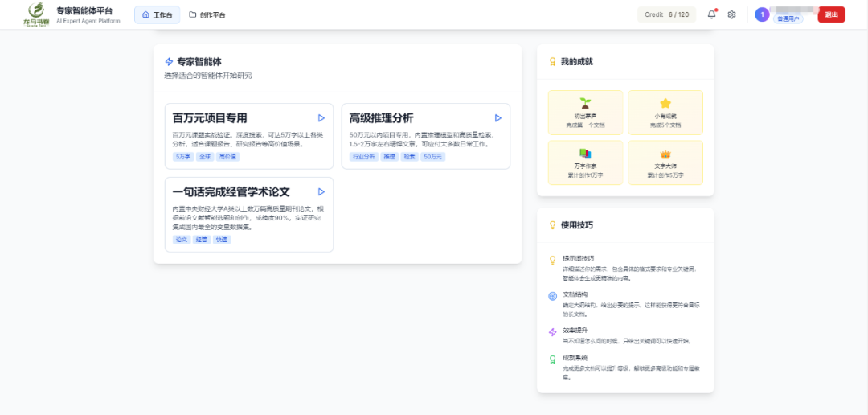Click the 推理 tag
This screenshot has height=415, width=868.
(389, 157)
